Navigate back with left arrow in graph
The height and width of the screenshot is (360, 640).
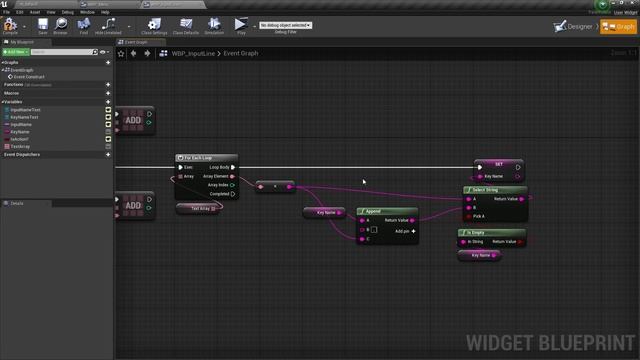tap(133, 53)
